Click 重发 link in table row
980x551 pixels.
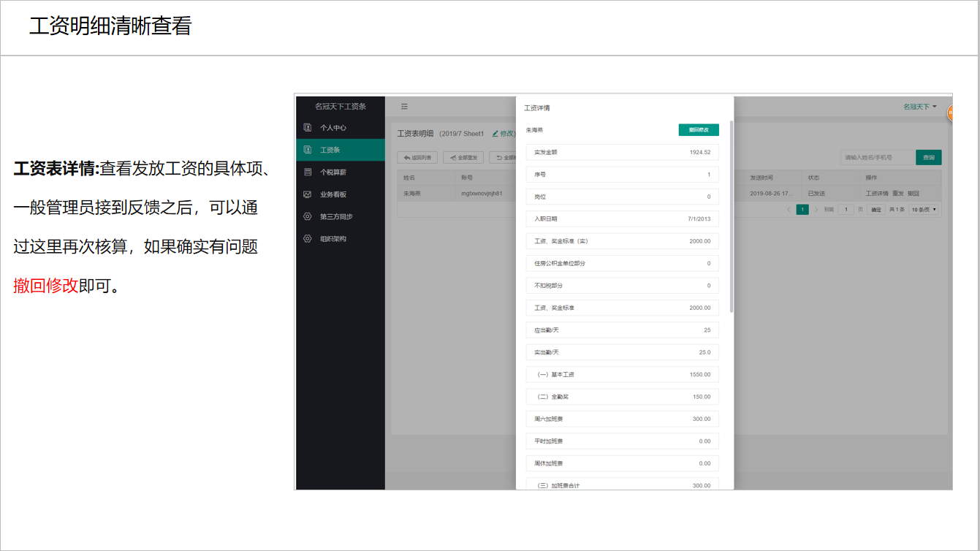click(898, 194)
